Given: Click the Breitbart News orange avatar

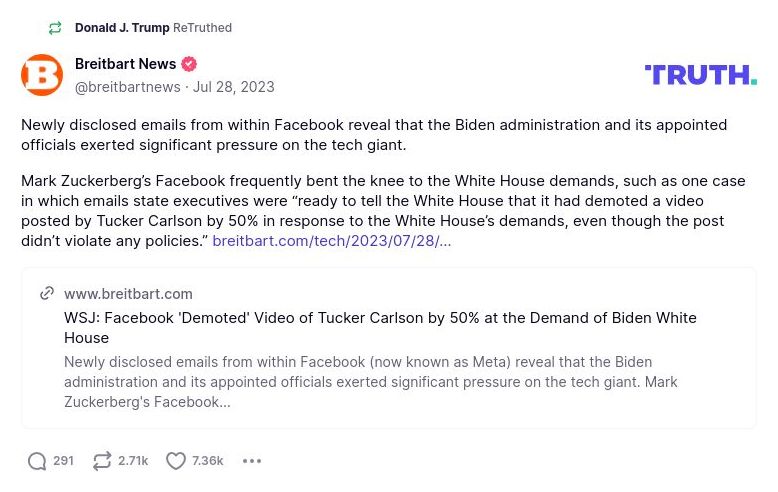Looking at the screenshot, I should coord(42,75).
